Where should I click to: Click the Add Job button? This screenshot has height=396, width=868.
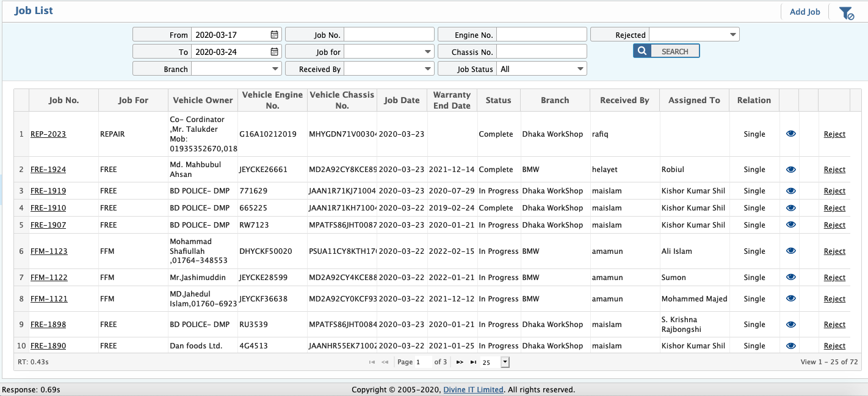tap(805, 11)
